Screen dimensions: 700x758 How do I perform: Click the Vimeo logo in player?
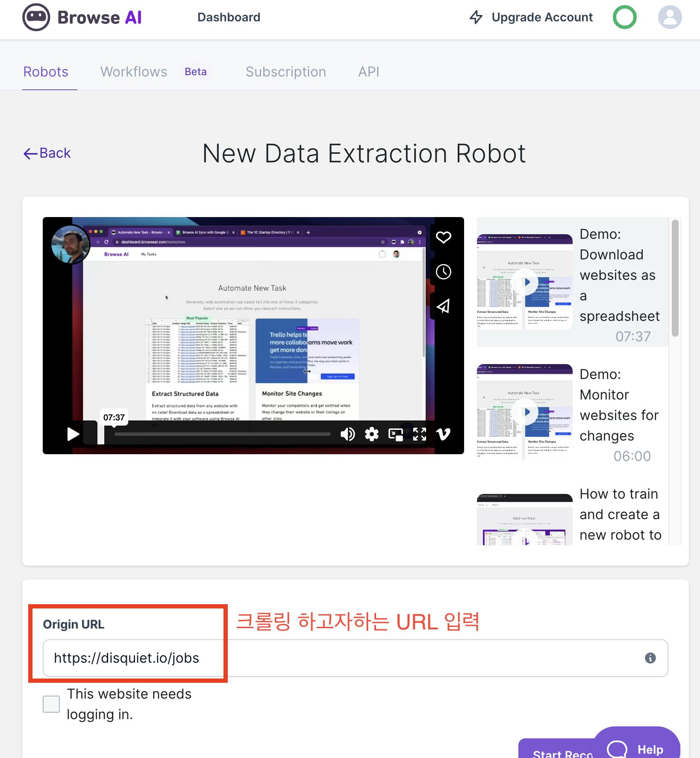[x=443, y=434]
